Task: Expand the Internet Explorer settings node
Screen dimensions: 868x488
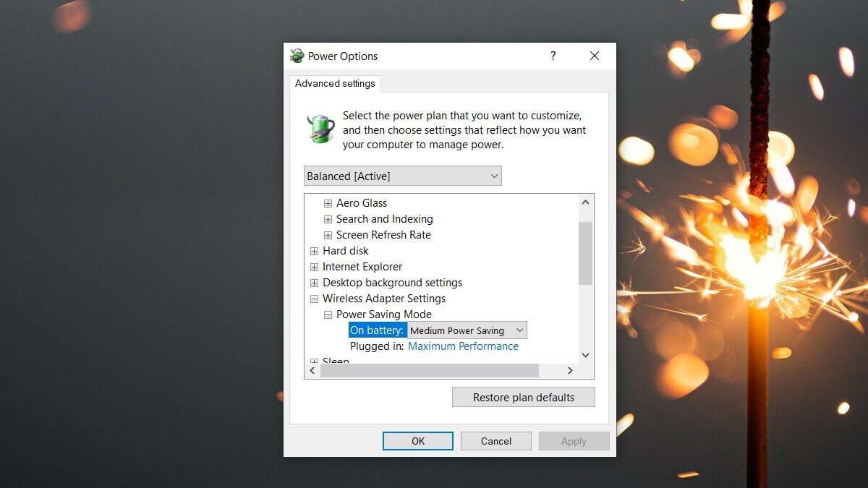Action: (314, 267)
